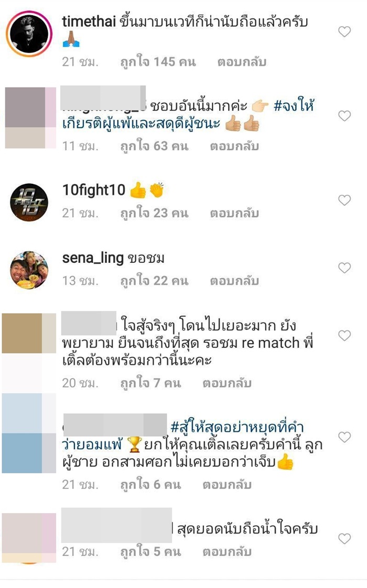Open the sena_ling username link
This screenshot has width=367, height=588.
pyautogui.click(x=93, y=258)
